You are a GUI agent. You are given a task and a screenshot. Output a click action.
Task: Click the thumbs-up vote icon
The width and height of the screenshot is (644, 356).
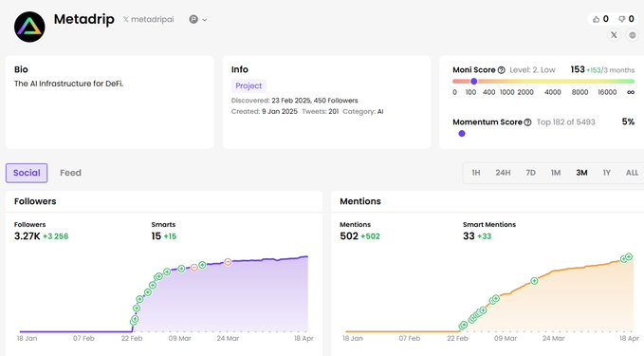[x=596, y=19]
